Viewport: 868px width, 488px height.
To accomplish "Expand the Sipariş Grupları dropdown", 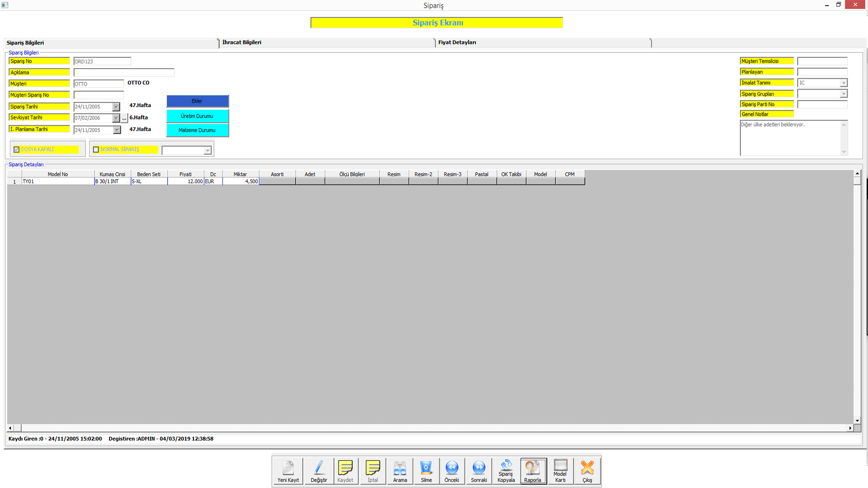I will [x=843, y=94].
